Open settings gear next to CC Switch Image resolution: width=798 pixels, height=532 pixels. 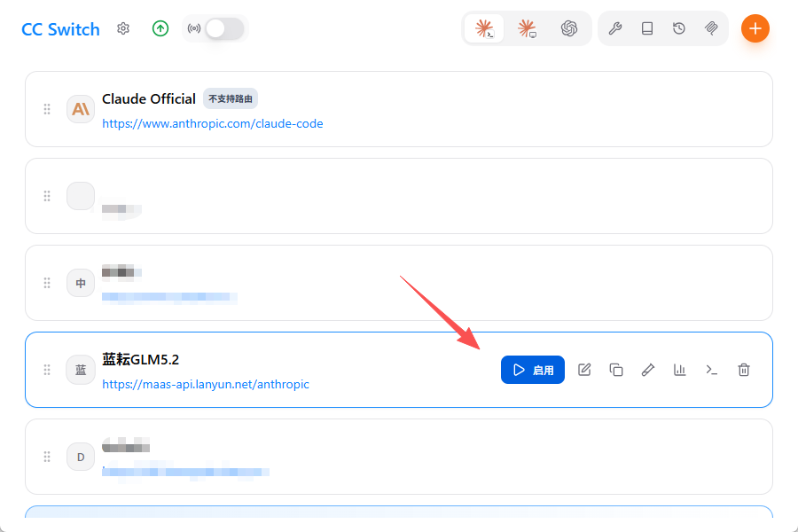123,28
